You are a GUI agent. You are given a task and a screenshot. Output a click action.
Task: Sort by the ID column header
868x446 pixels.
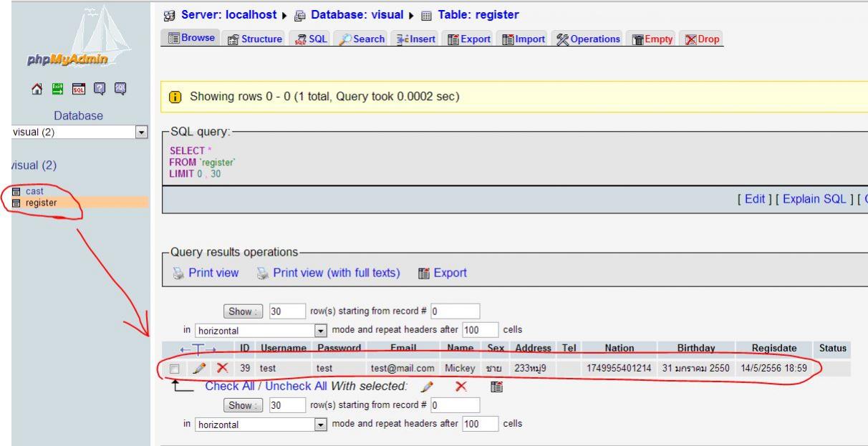pos(245,348)
